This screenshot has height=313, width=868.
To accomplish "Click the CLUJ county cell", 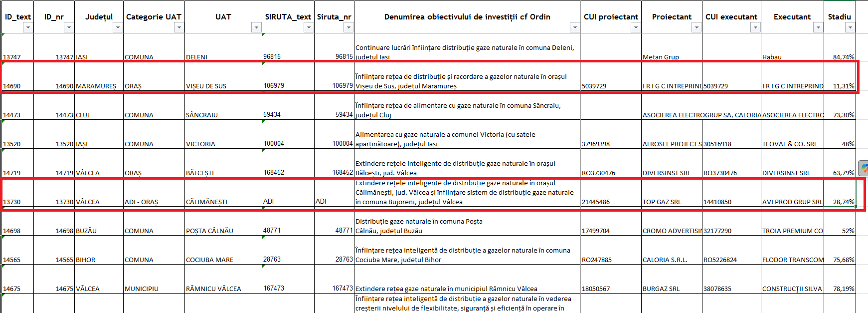I will [x=99, y=105].
